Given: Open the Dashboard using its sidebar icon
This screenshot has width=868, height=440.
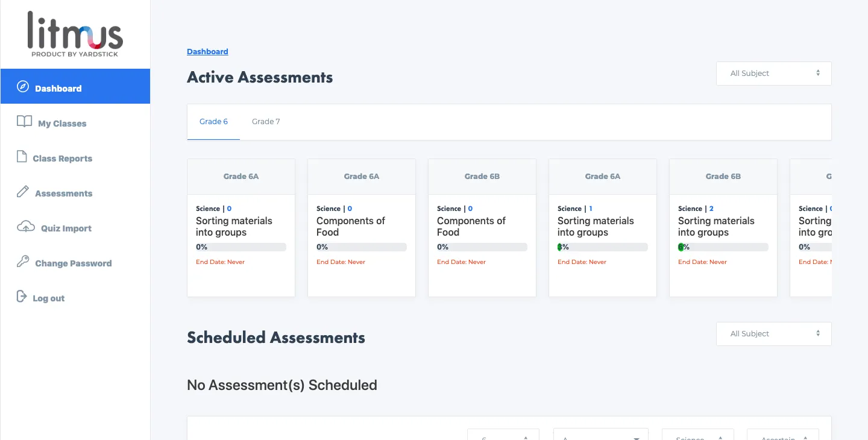Looking at the screenshot, I should tap(23, 86).
